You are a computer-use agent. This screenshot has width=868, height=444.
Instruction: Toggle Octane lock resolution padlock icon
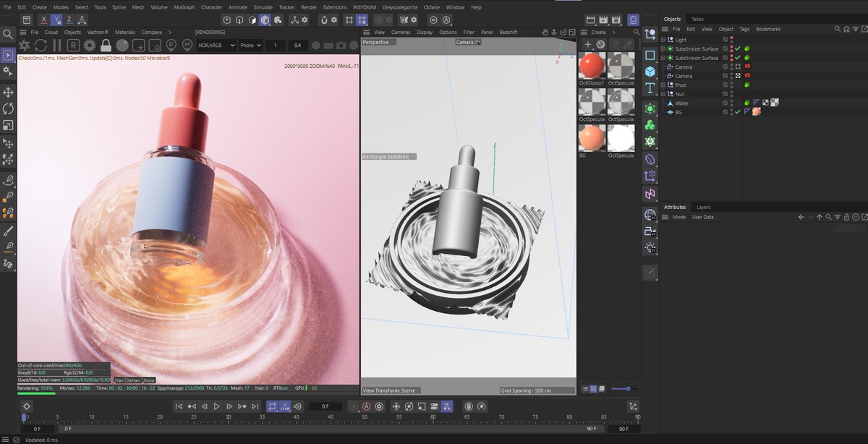(106, 45)
